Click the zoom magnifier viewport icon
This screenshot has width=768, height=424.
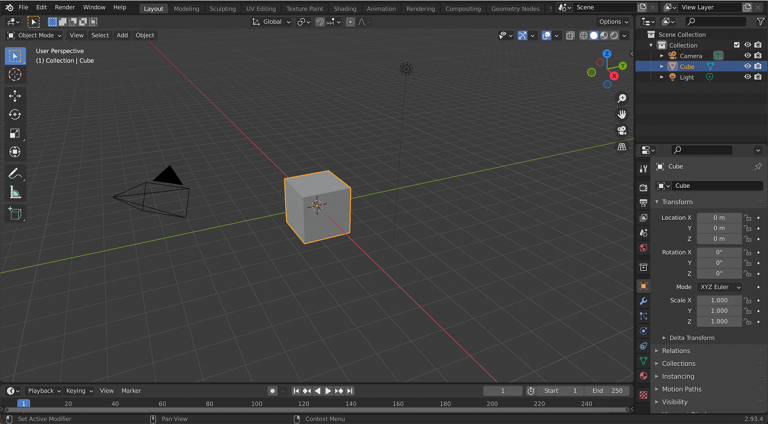pos(622,98)
